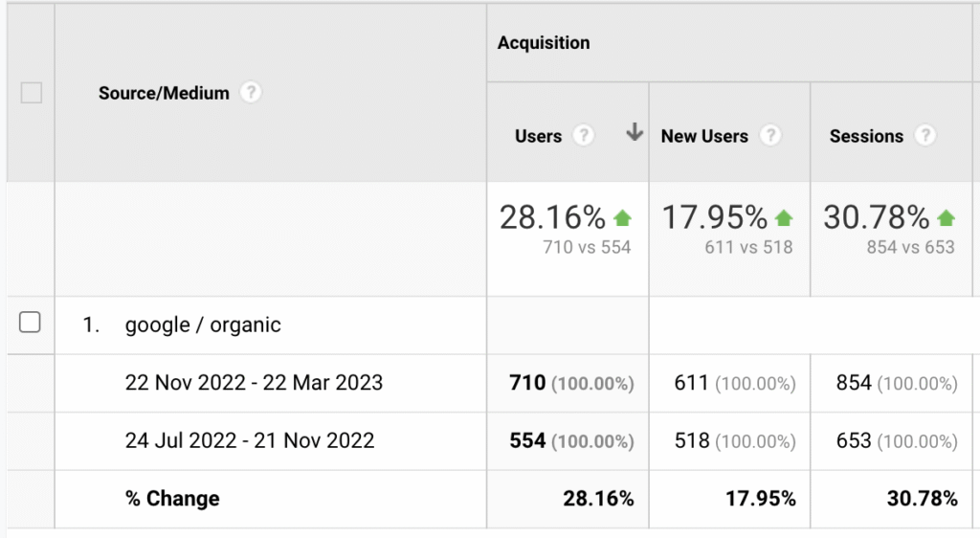Viewport: 980px width, 538px height.
Task: Click green up arrow beside 28.16%
Action: (x=622, y=217)
